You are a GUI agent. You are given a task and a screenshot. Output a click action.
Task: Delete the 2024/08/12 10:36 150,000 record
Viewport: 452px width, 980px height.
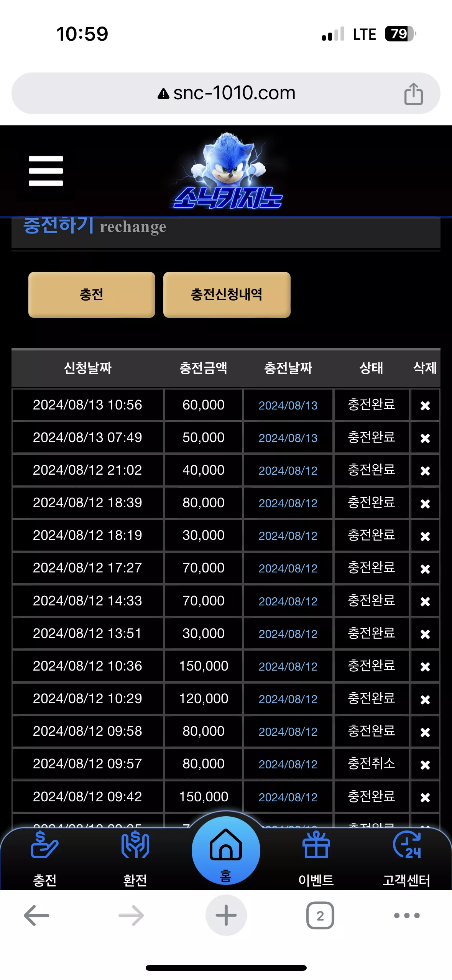(425, 667)
